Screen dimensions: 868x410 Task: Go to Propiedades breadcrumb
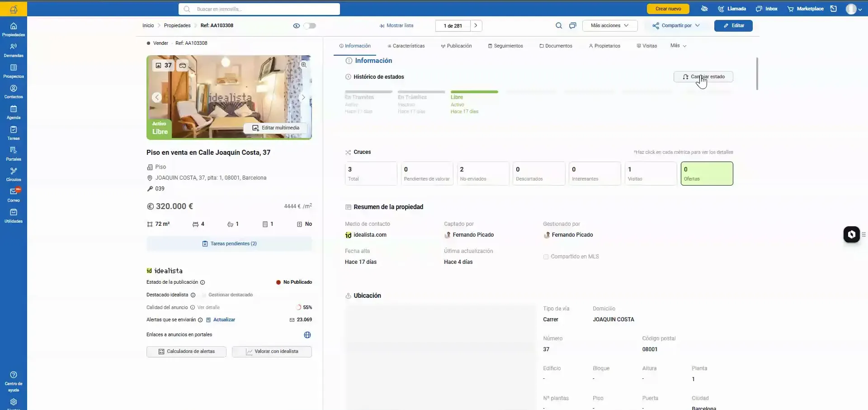coord(177,26)
